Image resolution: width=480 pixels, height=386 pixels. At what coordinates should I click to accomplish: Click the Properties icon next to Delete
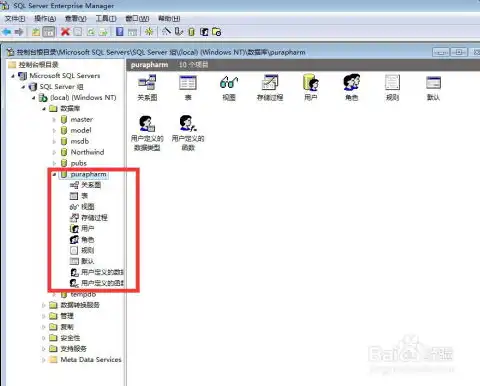pyautogui.click(x=78, y=32)
